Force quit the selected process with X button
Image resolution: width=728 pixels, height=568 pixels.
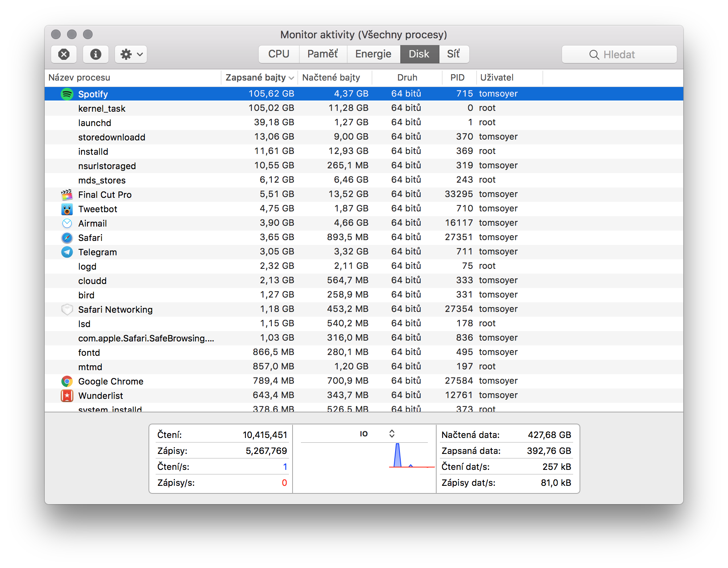coord(64,54)
